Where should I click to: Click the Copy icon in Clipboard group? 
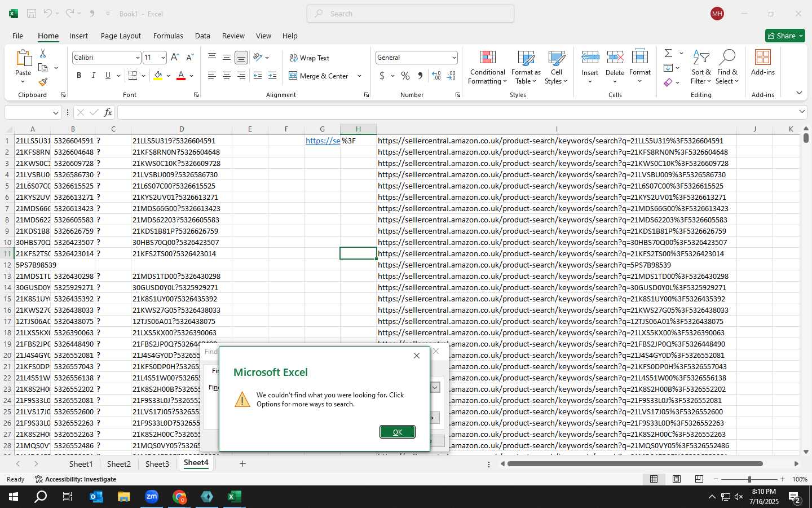pyautogui.click(x=43, y=68)
